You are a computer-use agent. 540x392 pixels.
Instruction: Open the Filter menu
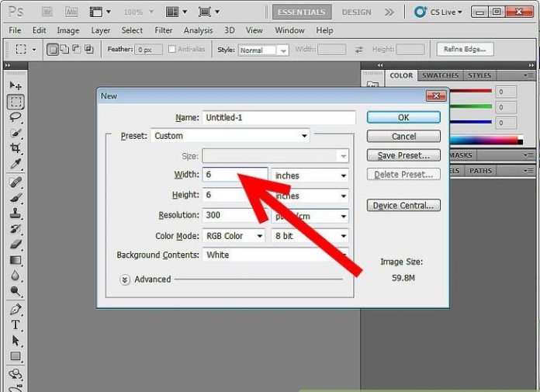pos(163,30)
